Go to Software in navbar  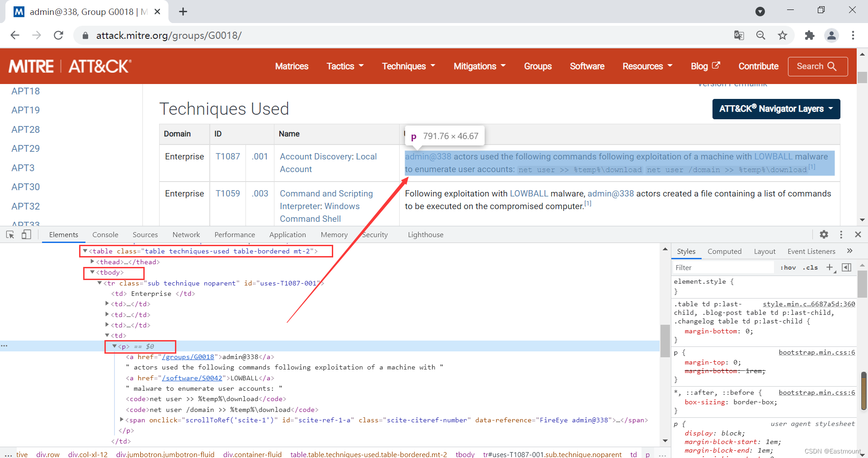click(587, 66)
